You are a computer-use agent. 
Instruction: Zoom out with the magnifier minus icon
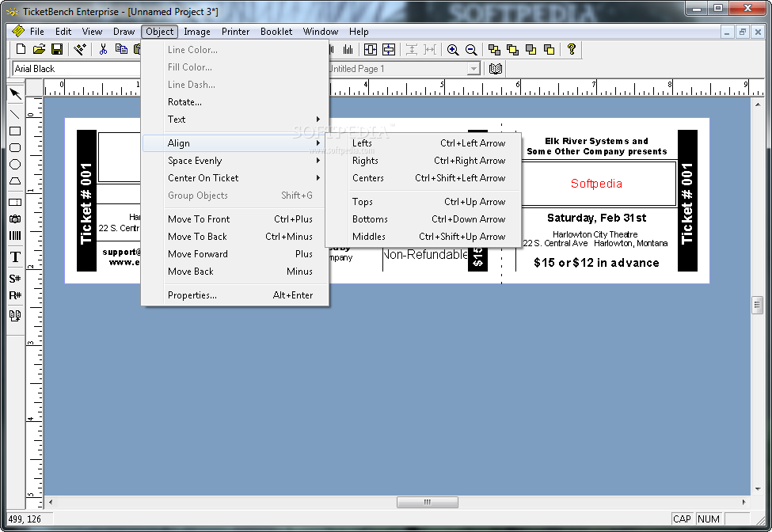coord(471,49)
